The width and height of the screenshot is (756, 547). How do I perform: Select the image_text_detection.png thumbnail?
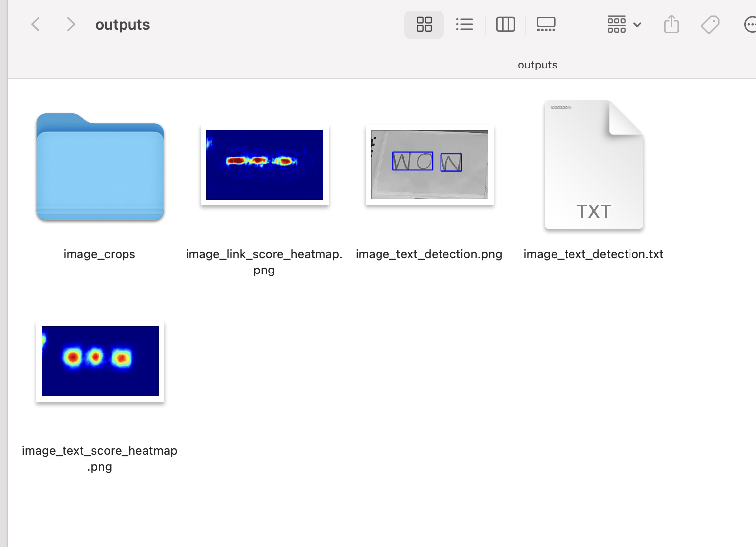(x=430, y=164)
